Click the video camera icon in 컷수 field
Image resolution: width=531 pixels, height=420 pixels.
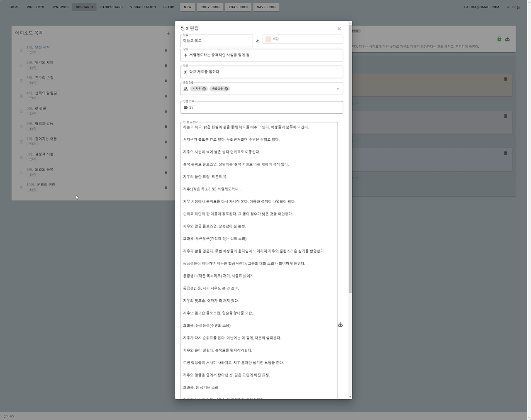coord(185,107)
